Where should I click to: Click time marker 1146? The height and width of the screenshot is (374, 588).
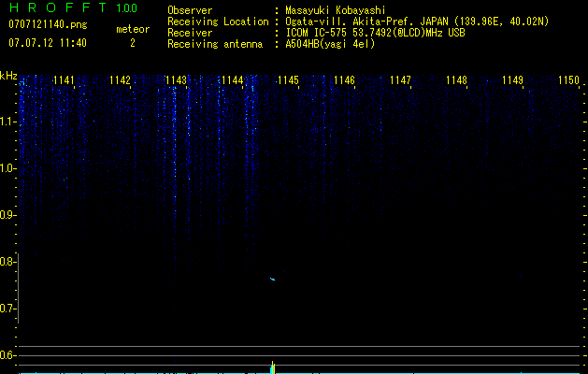(344, 80)
